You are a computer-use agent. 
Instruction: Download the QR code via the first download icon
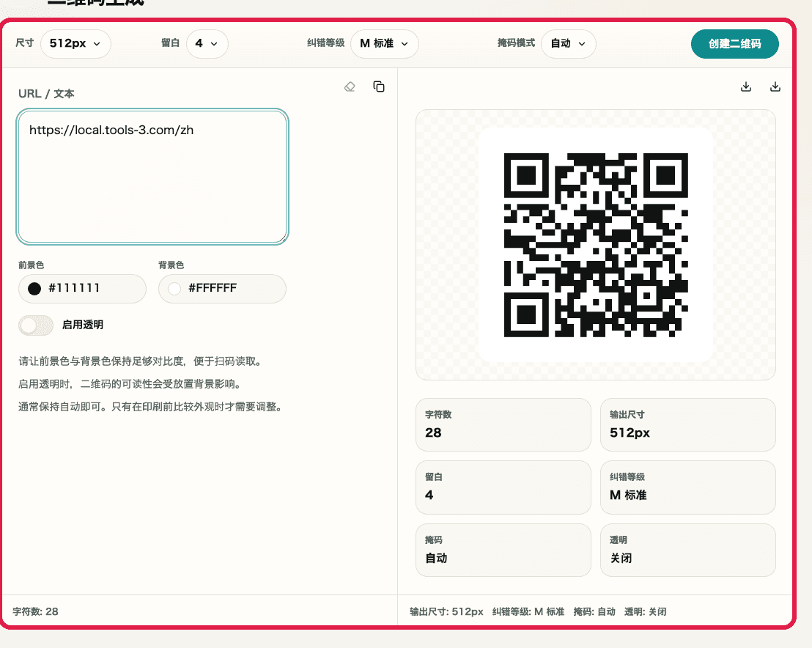746,86
